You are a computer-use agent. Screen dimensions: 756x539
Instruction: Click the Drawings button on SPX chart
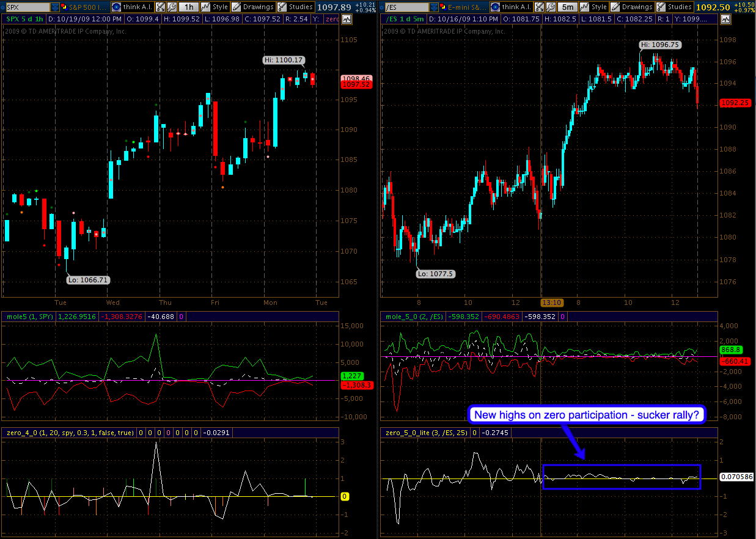tap(252, 7)
